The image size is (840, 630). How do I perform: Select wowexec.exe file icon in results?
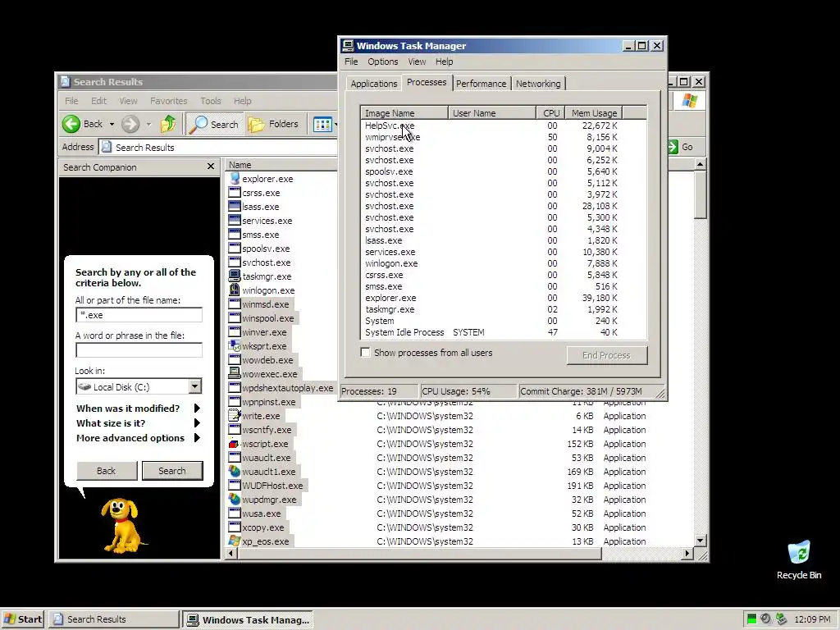point(234,373)
